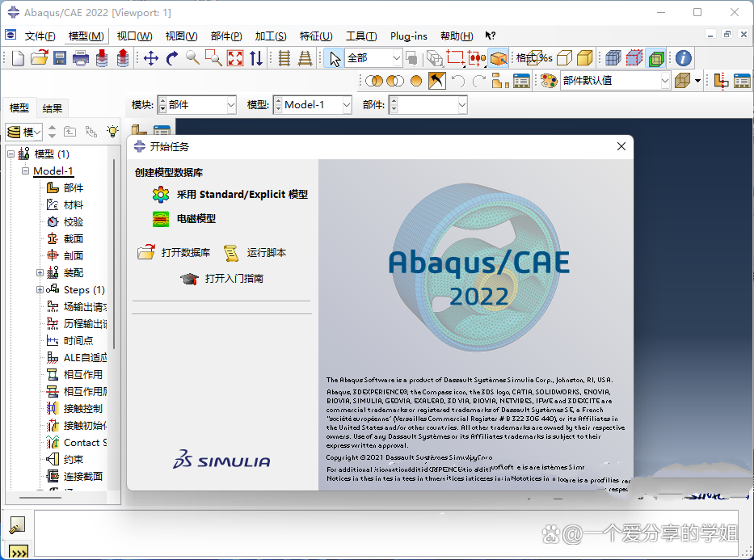Select the rotate view tool
754x560 pixels.
171,58
